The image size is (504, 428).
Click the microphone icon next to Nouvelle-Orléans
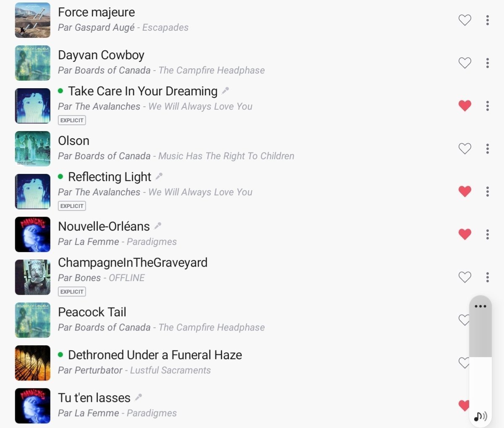click(x=158, y=226)
